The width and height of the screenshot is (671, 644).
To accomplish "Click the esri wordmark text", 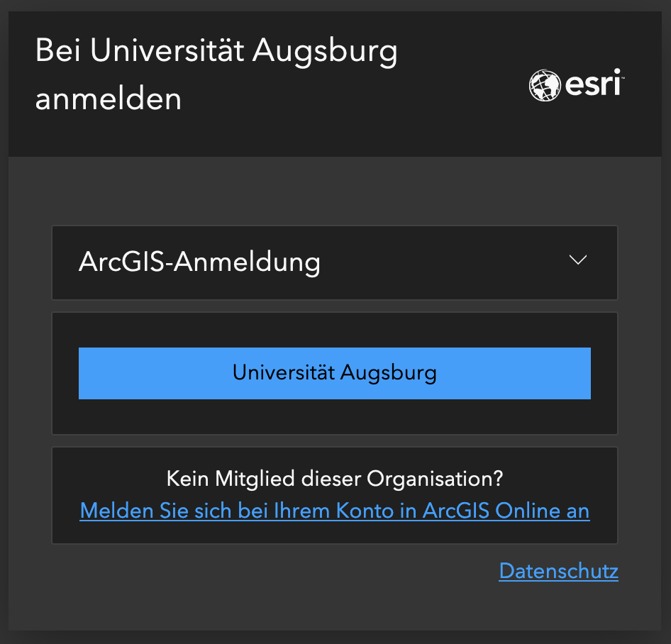I will click(x=593, y=85).
